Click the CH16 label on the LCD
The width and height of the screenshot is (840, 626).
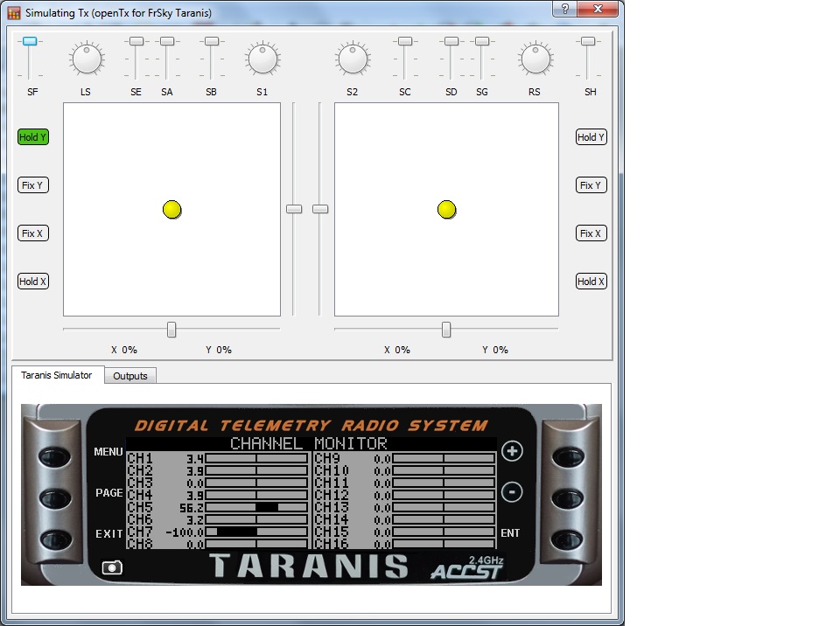[332, 544]
